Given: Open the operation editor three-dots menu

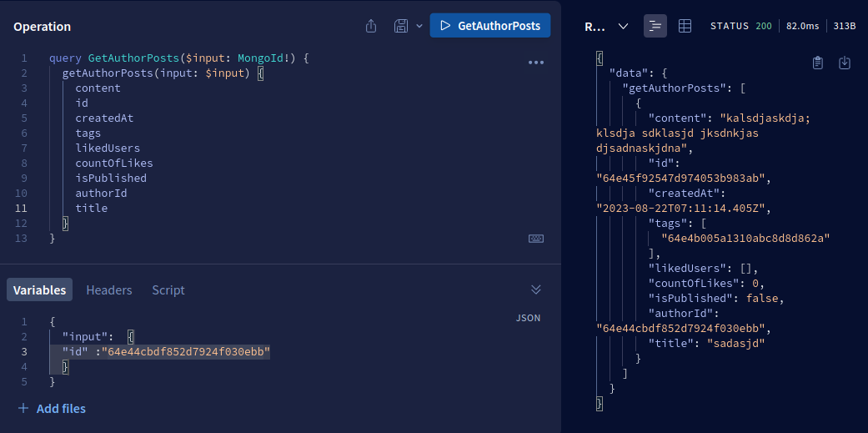Looking at the screenshot, I should coord(536,63).
